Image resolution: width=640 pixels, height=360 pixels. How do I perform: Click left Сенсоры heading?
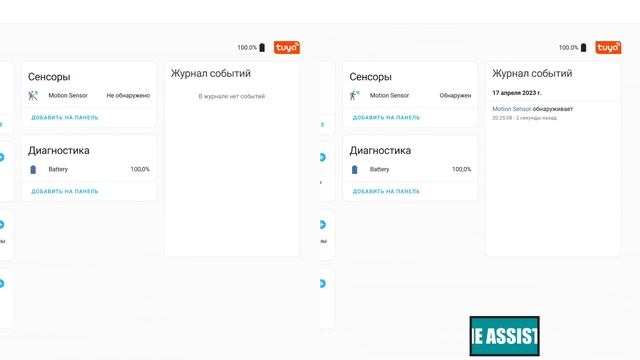click(x=49, y=77)
